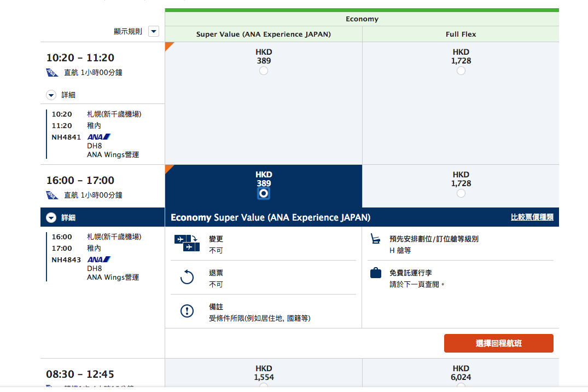
Task: Click the HKD 1,554 fare cell
Action: 264,372
